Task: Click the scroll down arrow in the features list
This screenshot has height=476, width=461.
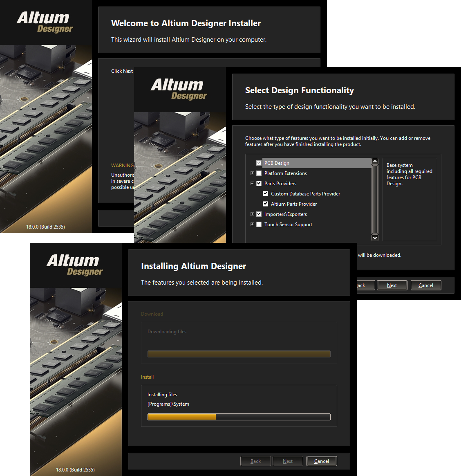Action: [375, 238]
